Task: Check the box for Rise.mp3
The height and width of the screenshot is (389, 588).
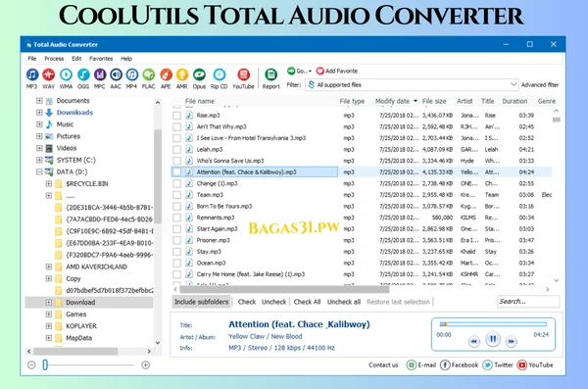Action: tap(176, 116)
